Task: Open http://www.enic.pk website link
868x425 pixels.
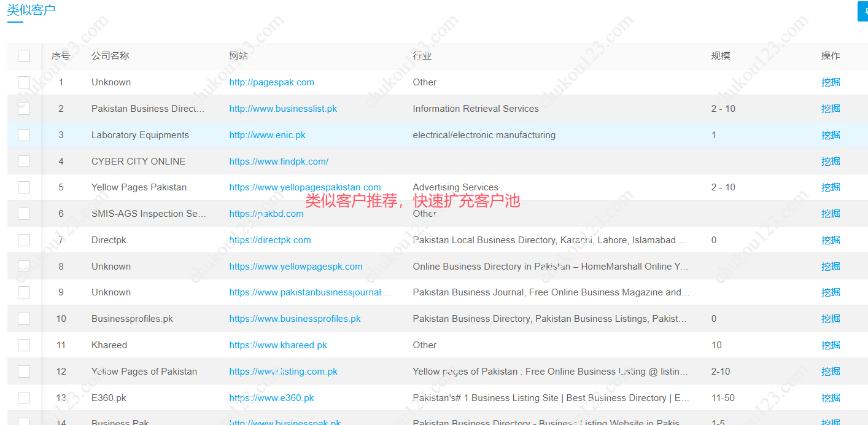Action: (x=267, y=135)
